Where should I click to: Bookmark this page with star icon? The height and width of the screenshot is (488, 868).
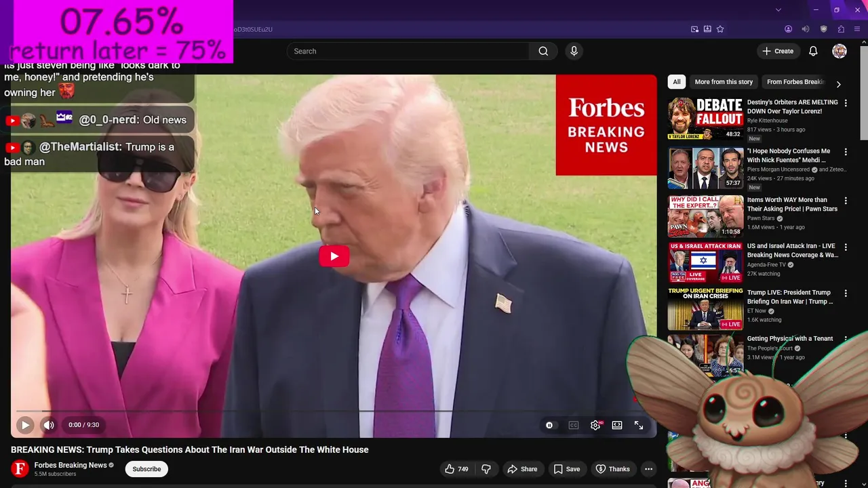point(720,29)
